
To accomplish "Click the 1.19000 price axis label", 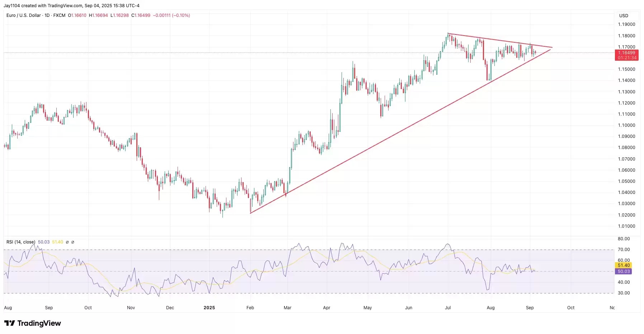I will tap(626, 24).
